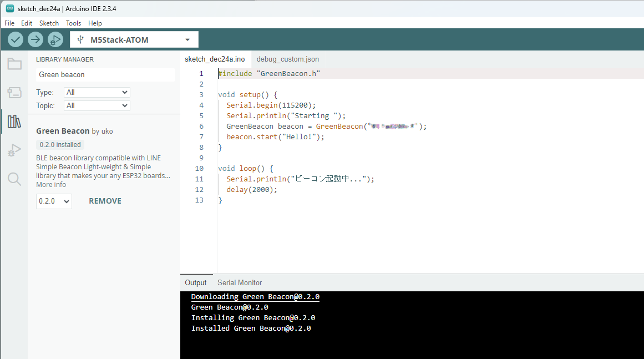This screenshot has height=359, width=644.
Task: Open the Edit menu
Action: click(x=27, y=23)
